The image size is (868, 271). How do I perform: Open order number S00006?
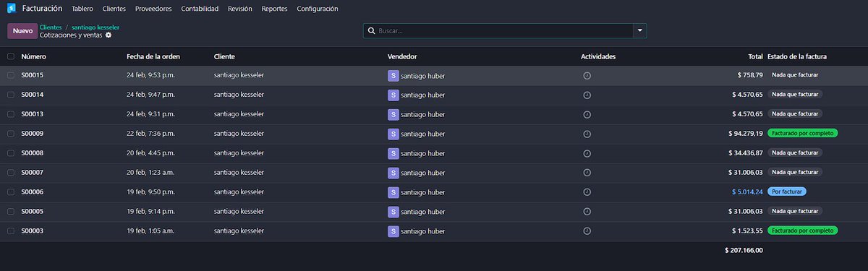coord(33,192)
